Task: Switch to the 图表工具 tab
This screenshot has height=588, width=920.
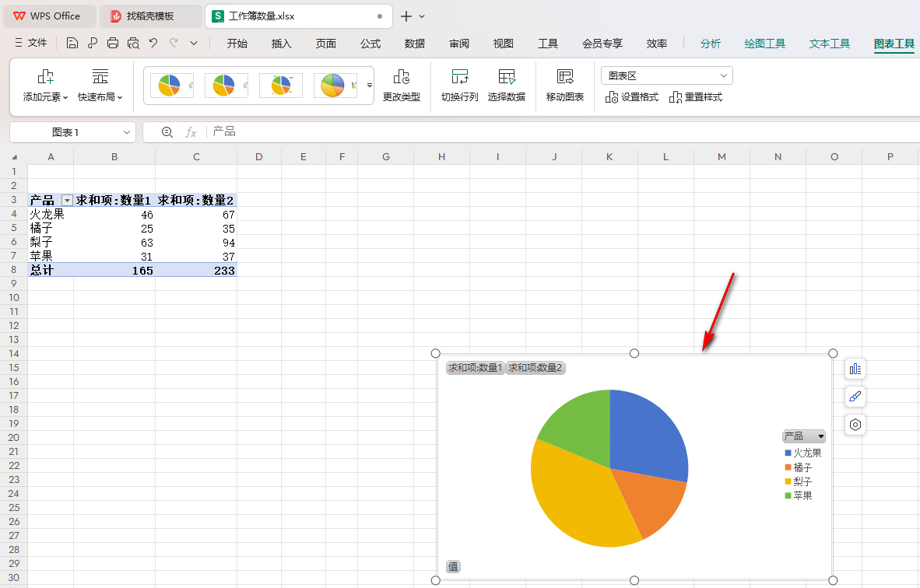Action: [x=894, y=44]
